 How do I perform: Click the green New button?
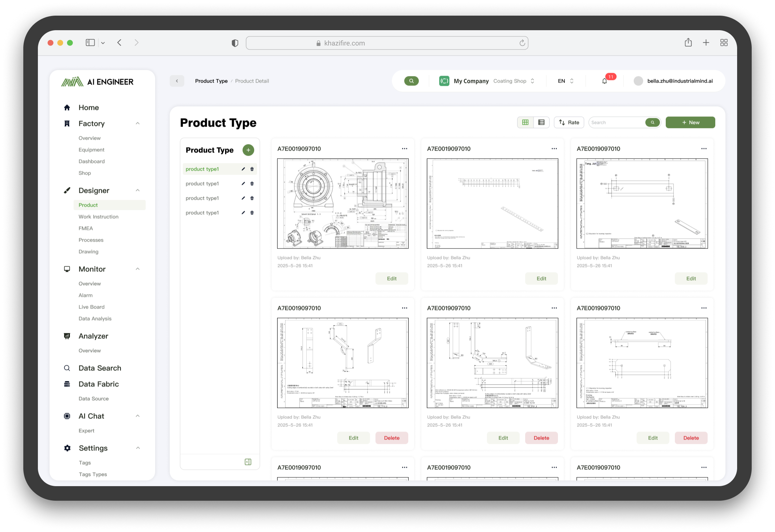tap(690, 123)
